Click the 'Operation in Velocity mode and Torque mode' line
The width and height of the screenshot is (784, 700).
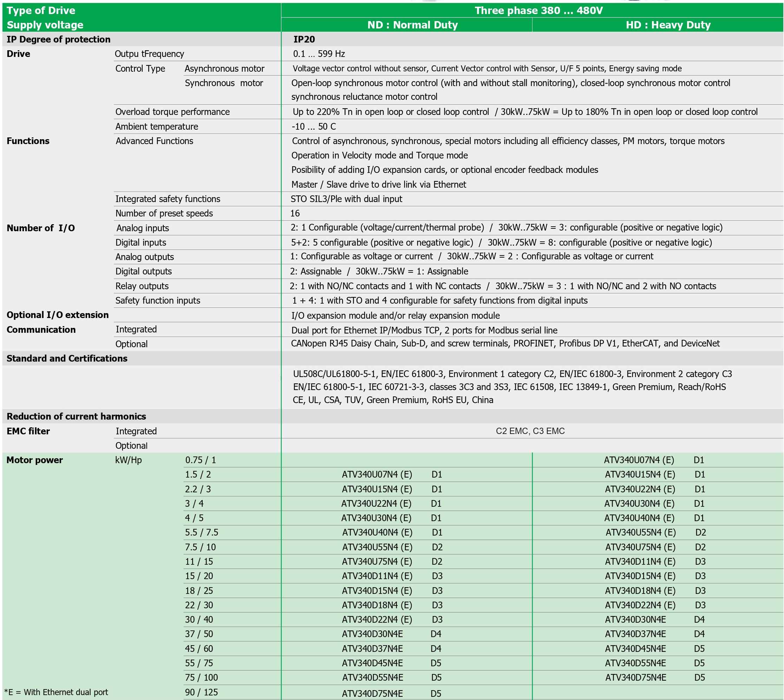coord(379,155)
